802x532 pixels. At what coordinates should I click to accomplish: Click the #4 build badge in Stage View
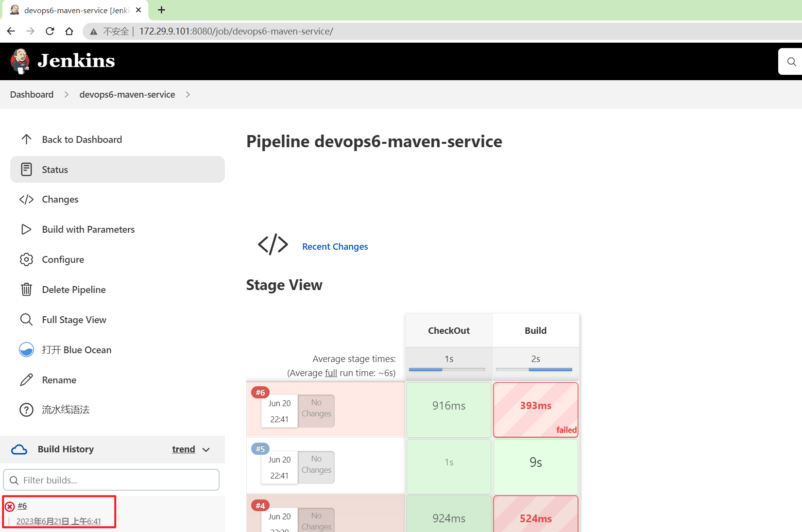260,506
